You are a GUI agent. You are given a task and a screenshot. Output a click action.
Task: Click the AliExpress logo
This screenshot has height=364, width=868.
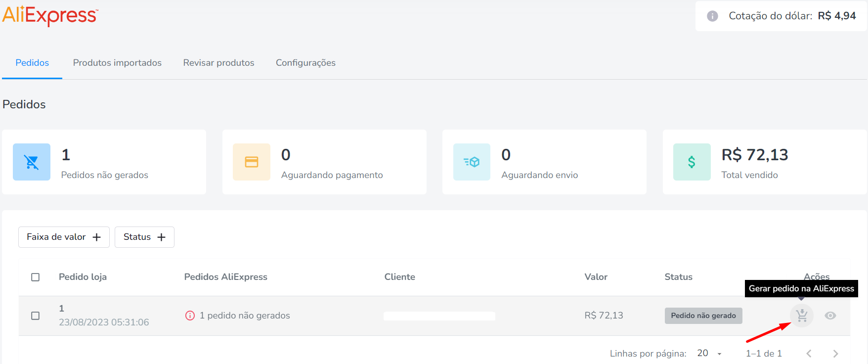click(50, 15)
